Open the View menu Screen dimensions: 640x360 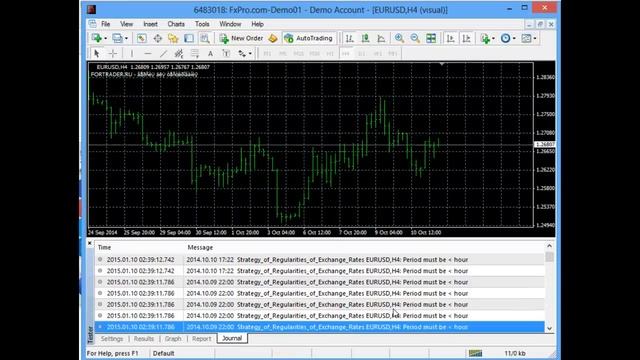pyautogui.click(x=127, y=24)
